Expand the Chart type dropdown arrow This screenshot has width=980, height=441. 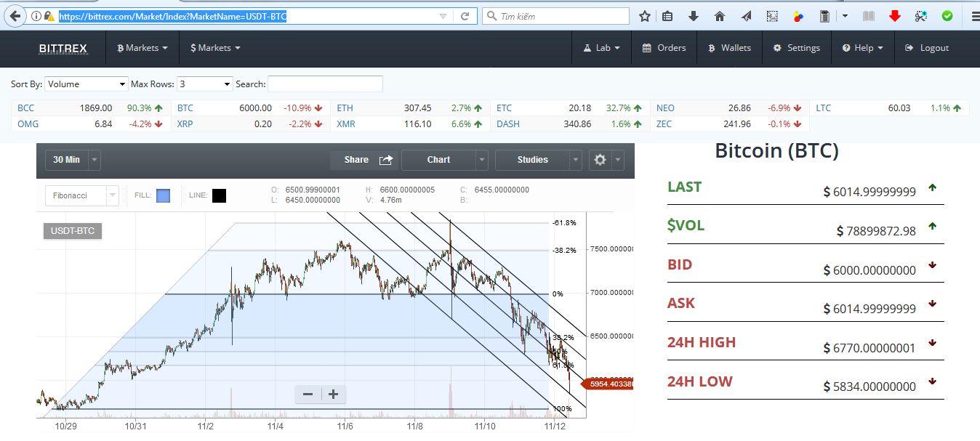click(x=481, y=160)
